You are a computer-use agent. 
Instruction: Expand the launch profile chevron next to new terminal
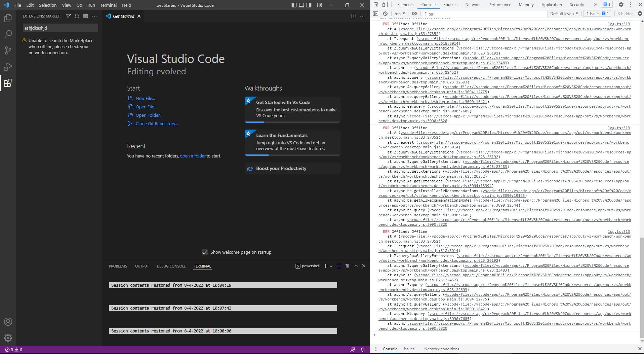click(x=331, y=266)
